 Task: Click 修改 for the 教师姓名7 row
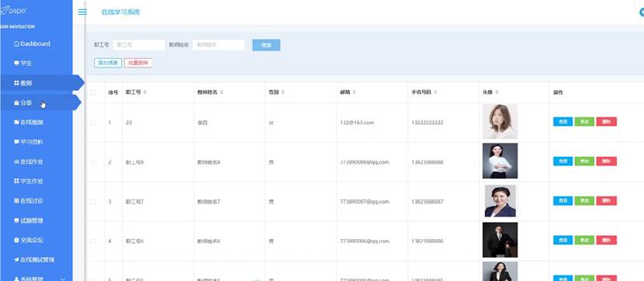(584, 200)
